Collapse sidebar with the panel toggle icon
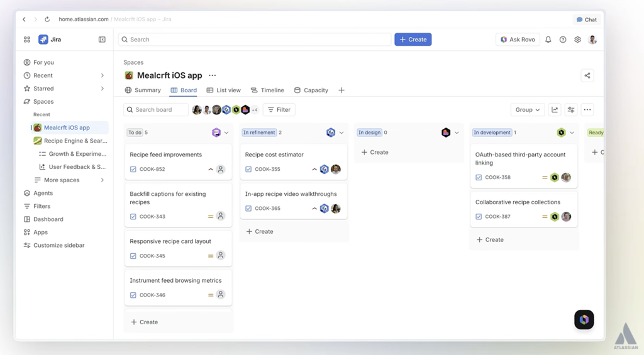644x355 pixels. (102, 40)
